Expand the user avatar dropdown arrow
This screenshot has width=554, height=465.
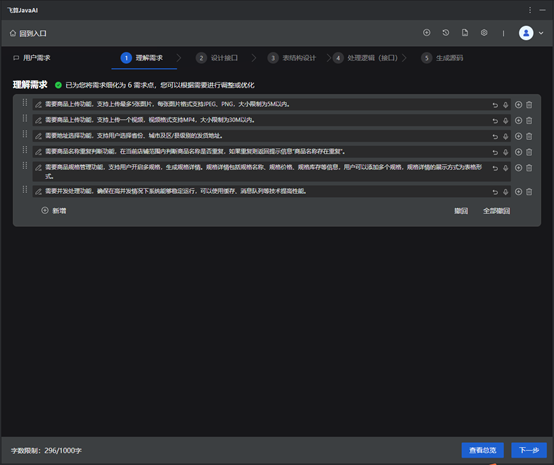(541, 33)
